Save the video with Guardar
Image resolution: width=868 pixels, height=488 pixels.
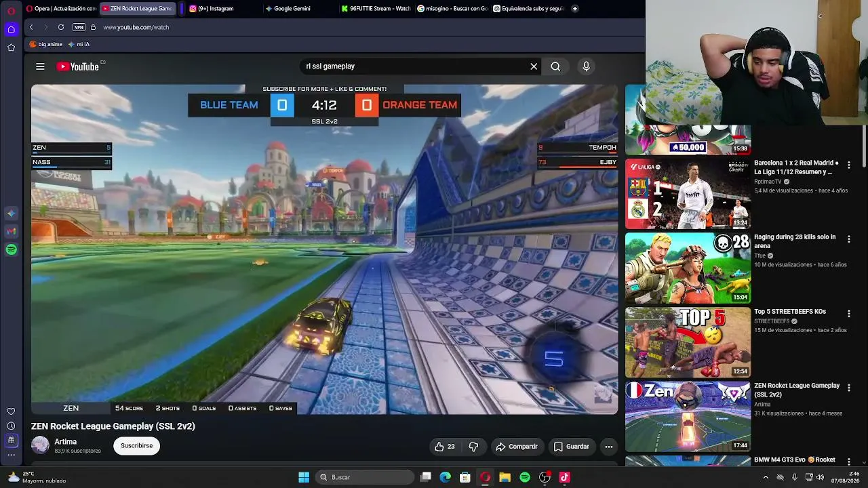571,447
